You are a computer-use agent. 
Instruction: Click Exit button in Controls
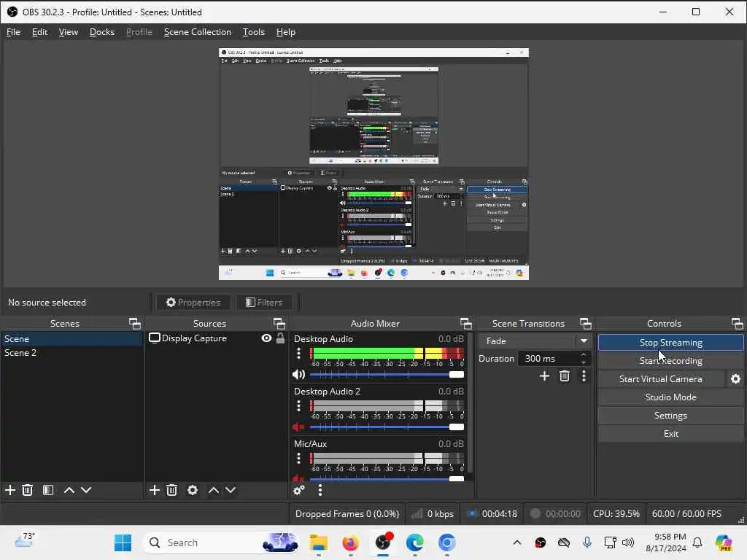671,434
